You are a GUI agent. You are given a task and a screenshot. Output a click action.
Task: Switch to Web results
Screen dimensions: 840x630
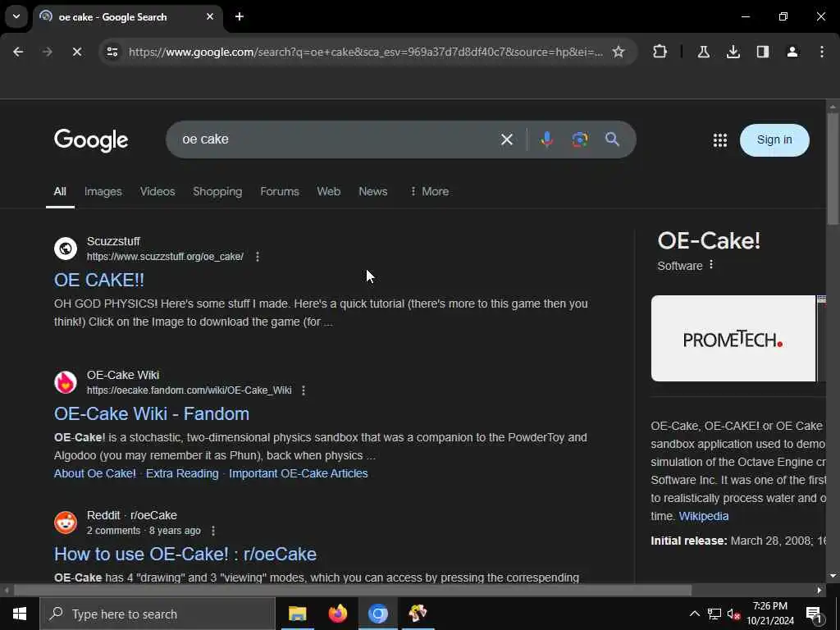click(x=328, y=191)
